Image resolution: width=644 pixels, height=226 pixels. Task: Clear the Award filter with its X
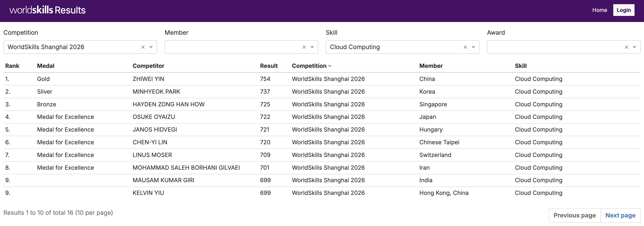pos(627,47)
